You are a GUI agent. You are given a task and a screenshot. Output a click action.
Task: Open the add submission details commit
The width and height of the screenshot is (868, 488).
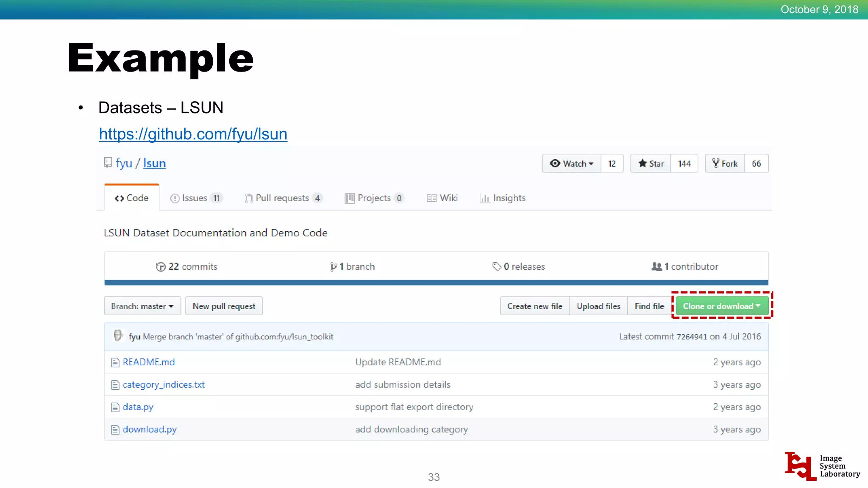pos(403,385)
